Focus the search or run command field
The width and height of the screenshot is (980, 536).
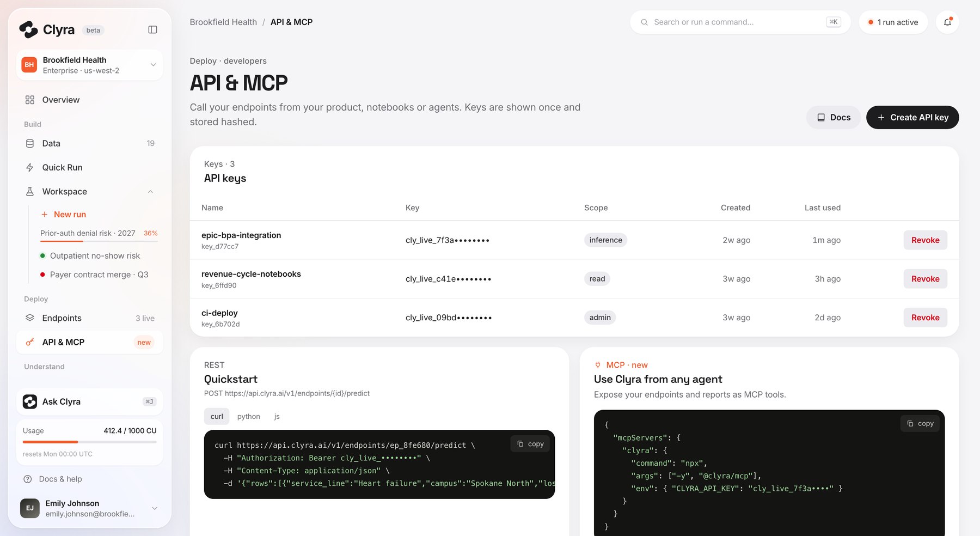tap(740, 22)
